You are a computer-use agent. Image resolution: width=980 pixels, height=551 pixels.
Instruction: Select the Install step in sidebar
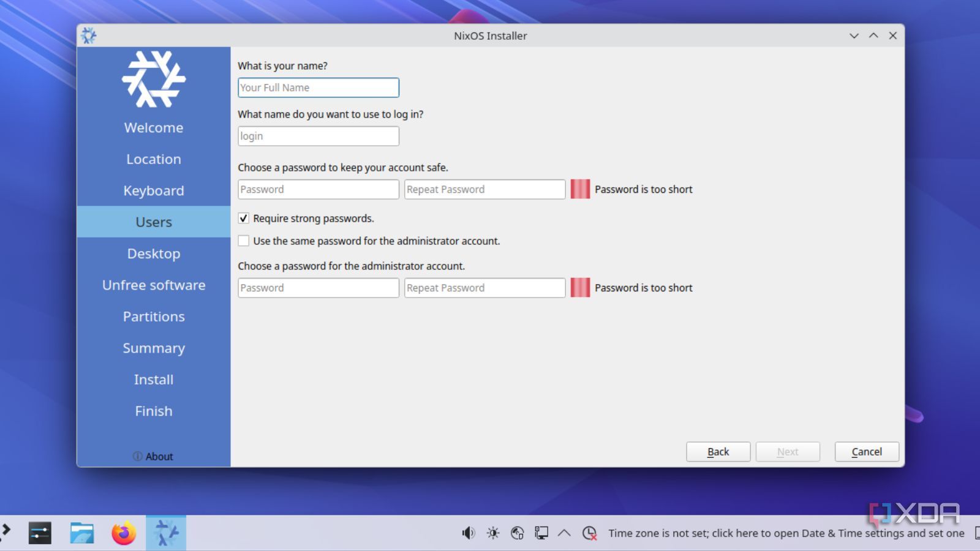click(x=154, y=380)
